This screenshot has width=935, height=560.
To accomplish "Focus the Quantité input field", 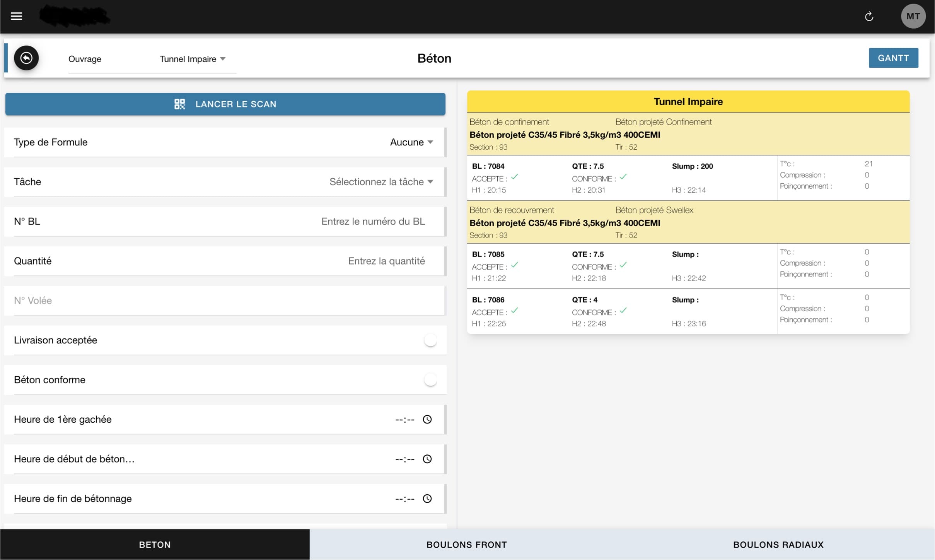I will tap(386, 261).
